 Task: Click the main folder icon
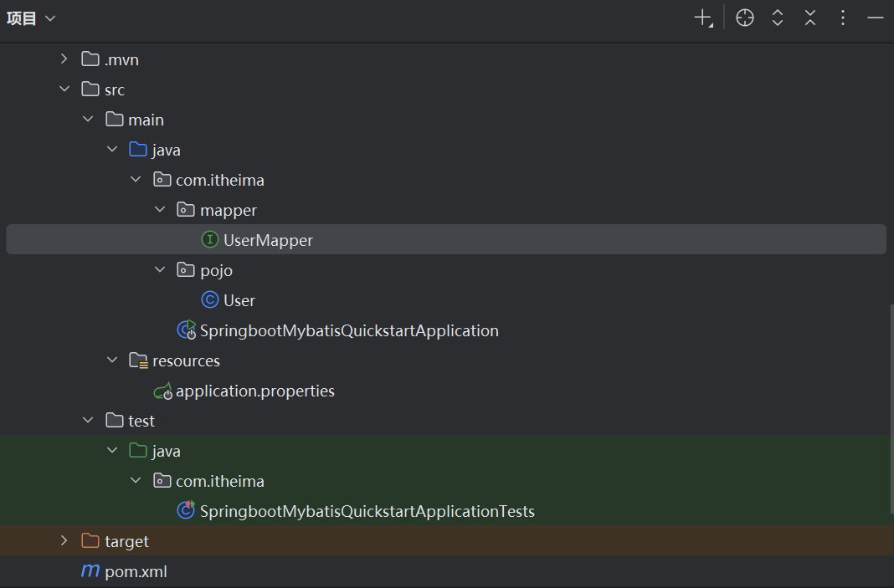(115, 119)
